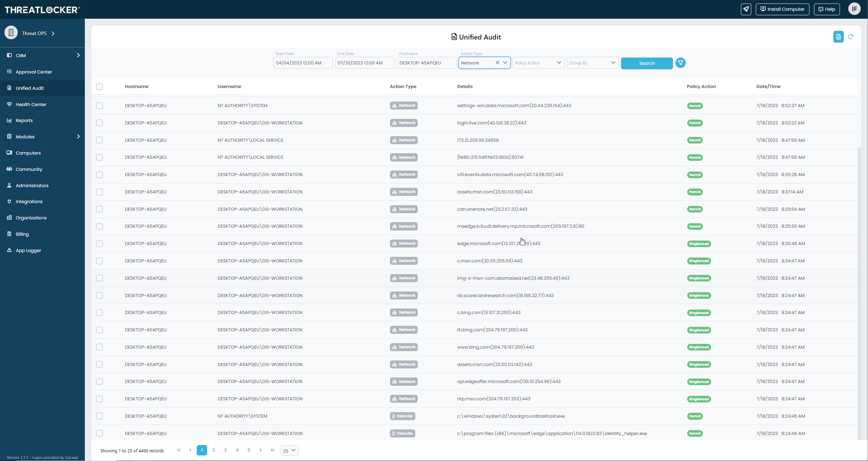Image resolution: width=868 pixels, height=461 pixels.
Task: Navigate to Health Center menu item
Action: [x=31, y=104]
